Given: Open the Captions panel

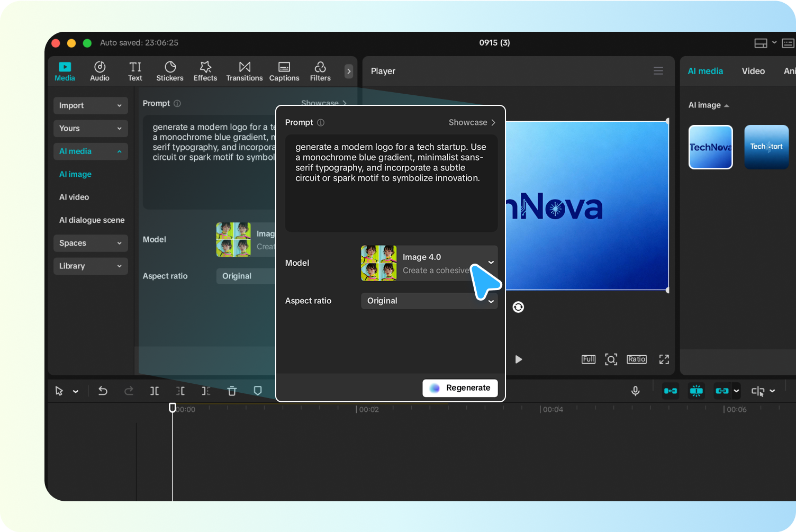Looking at the screenshot, I should (284, 71).
